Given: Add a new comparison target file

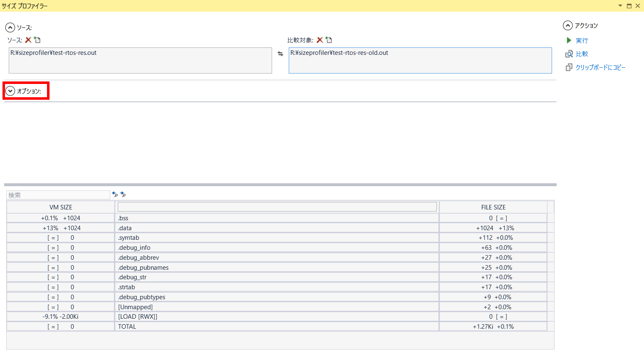Looking at the screenshot, I should [329, 40].
